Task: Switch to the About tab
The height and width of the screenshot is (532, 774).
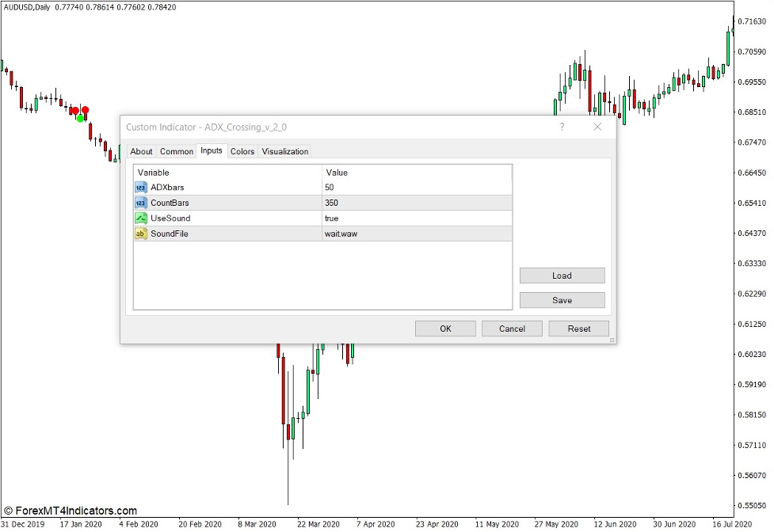Action: (x=141, y=151)
